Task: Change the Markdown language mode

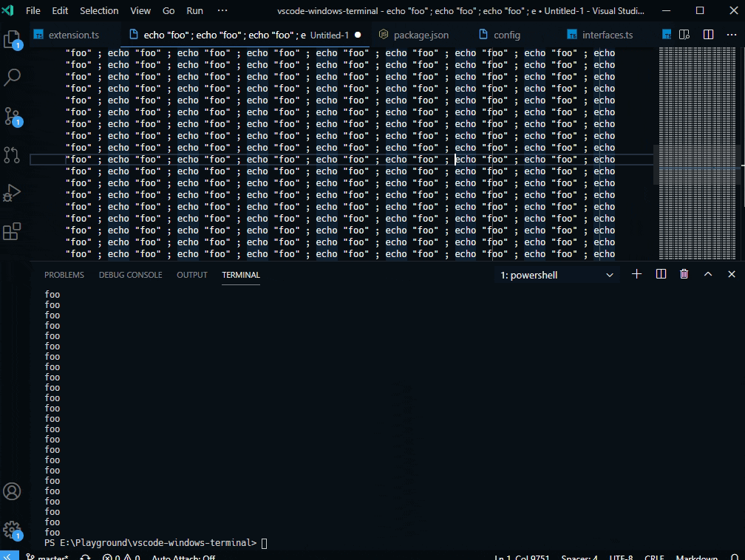Action: pos(696,556)
